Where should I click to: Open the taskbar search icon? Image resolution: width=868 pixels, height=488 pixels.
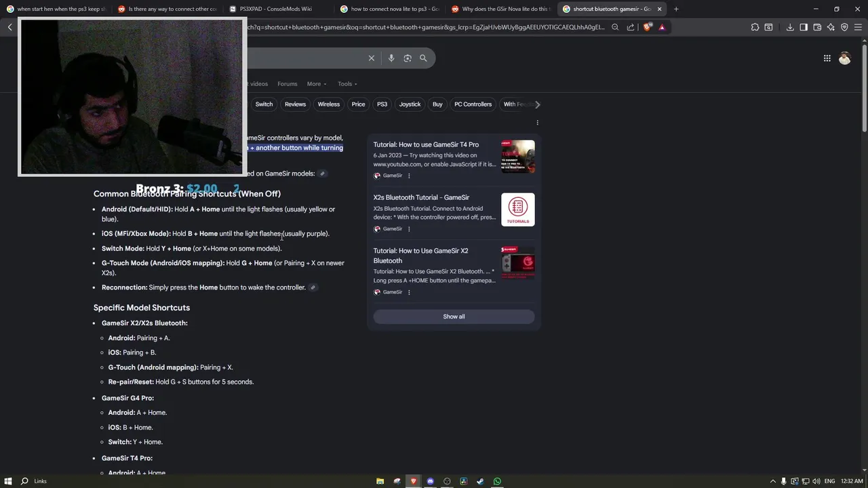[24, 481]
